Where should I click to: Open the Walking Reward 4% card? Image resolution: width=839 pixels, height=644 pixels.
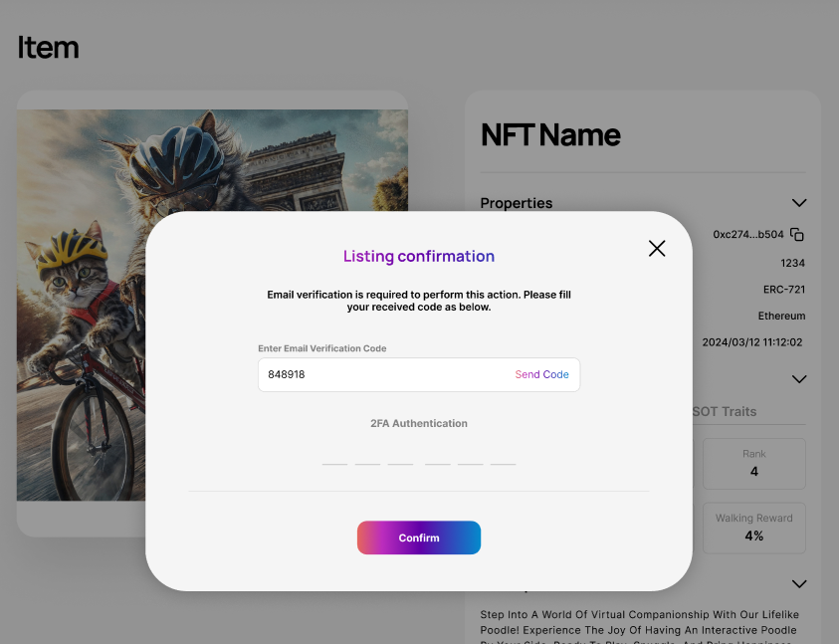tap(753, 528)
